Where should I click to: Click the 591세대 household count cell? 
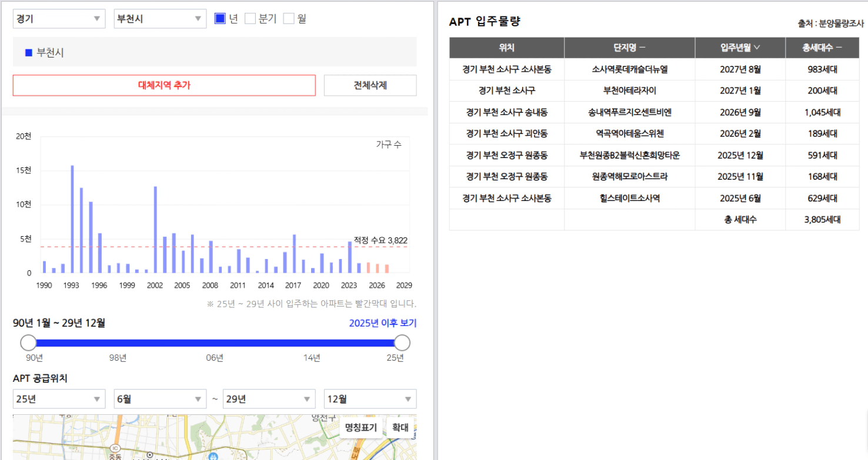pyautogui.click(x=822, y=156)
